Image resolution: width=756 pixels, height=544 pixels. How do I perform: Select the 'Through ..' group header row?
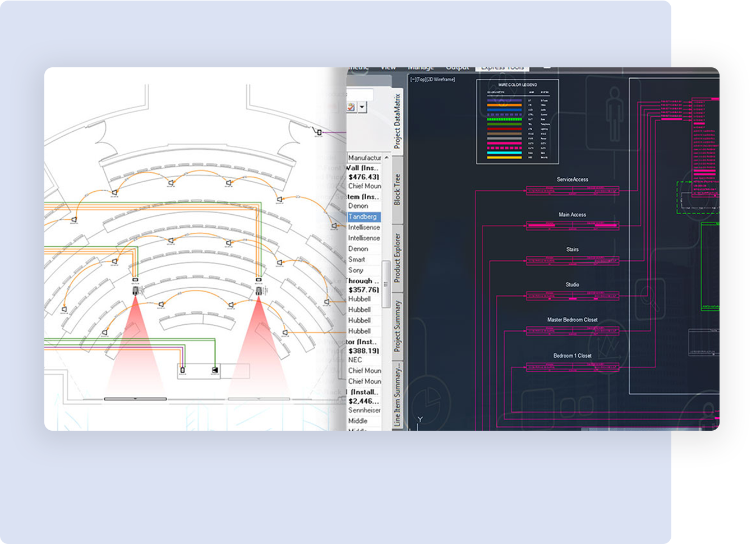click(363, 281)
